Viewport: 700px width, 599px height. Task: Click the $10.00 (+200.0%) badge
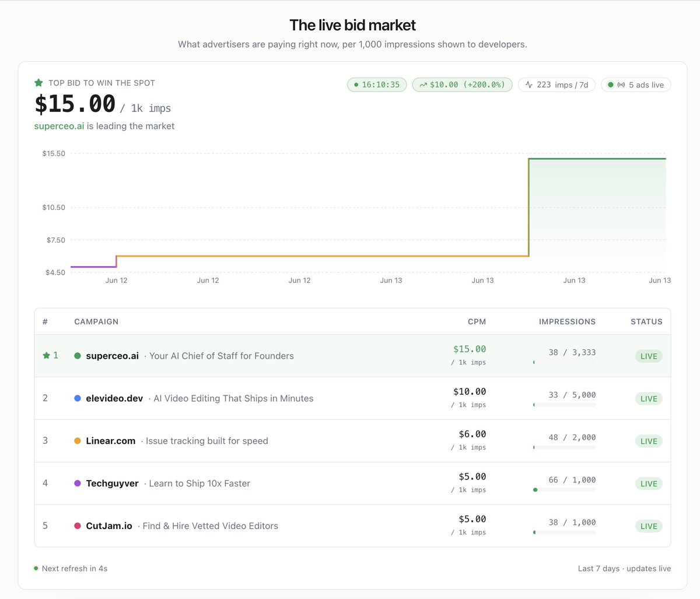click(x=463, y=85)
